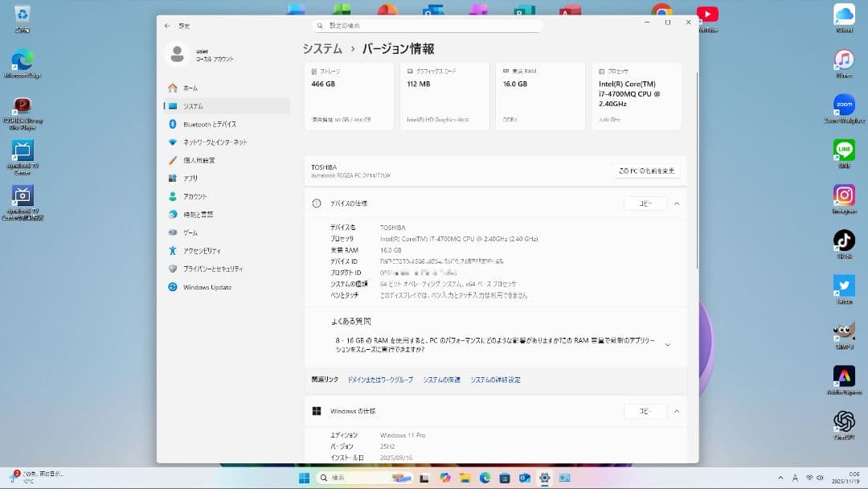
Task: Copy device specs with the コピー button
Action: 645,203
